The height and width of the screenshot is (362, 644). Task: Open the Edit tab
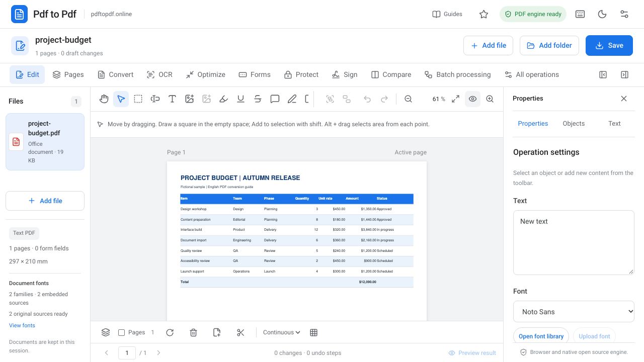pyautogui.click(x=27, y=74)
